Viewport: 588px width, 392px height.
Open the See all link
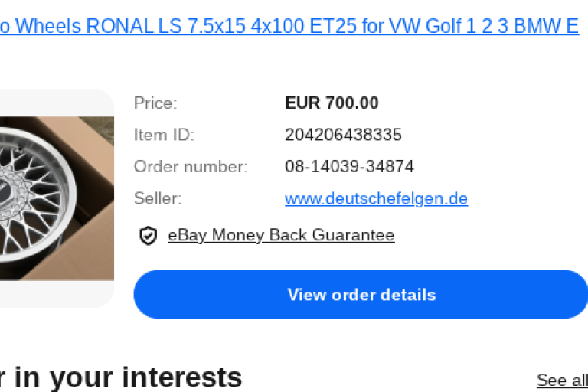tap(562, 381)
